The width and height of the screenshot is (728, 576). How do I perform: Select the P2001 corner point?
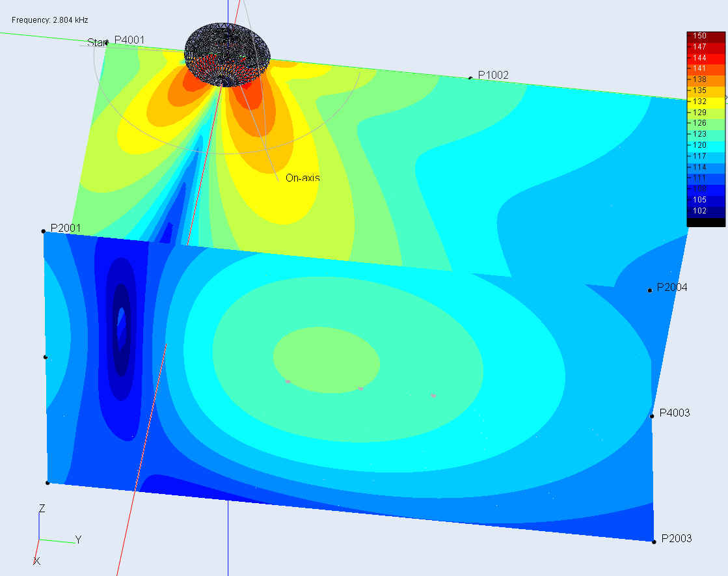(x=44, y=231)
